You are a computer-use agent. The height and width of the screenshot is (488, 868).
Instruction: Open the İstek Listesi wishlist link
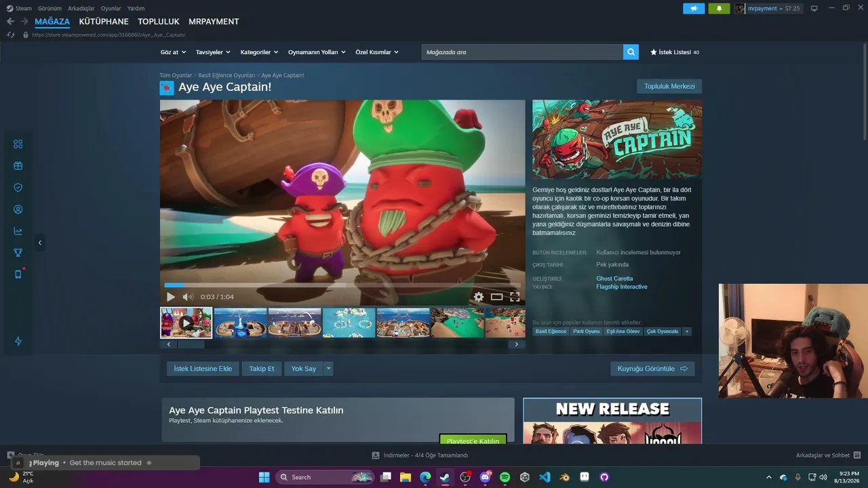(675, 52)
